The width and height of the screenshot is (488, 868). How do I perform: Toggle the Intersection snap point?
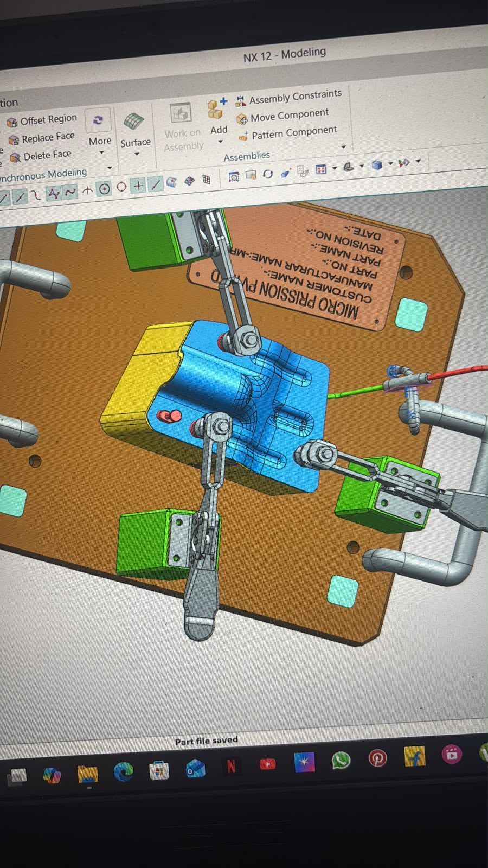tap(87, 190)
